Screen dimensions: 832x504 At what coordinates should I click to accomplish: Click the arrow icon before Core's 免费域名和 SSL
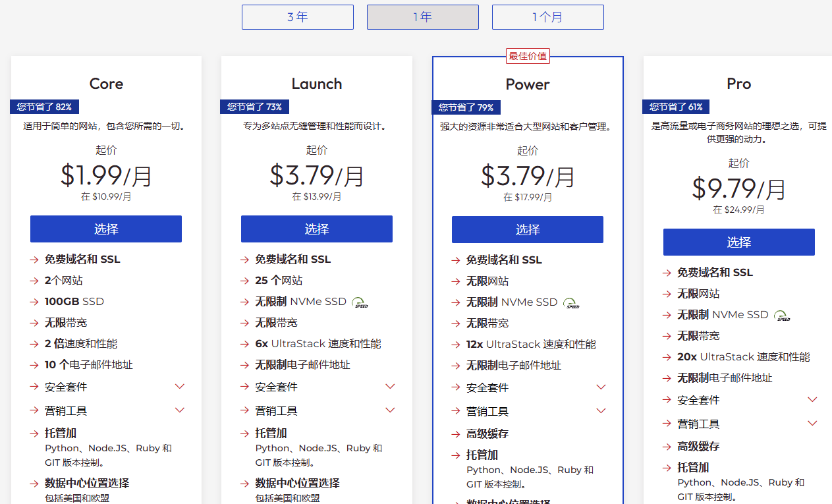click(x=34, y=259)
